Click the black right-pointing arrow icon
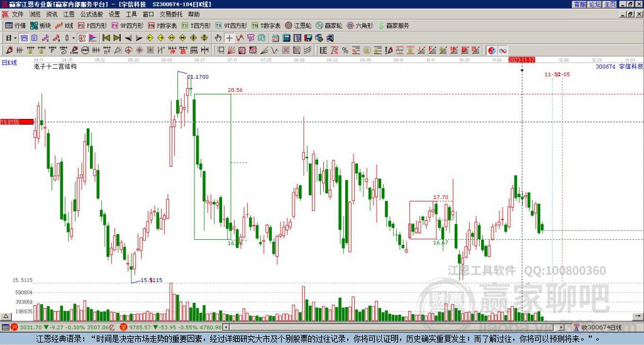This screenshot has height=345, width=644. (x=139, y=38)
